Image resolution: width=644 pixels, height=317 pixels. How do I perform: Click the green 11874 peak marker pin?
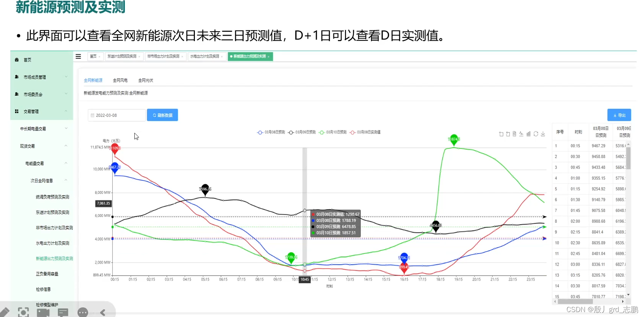454,140
